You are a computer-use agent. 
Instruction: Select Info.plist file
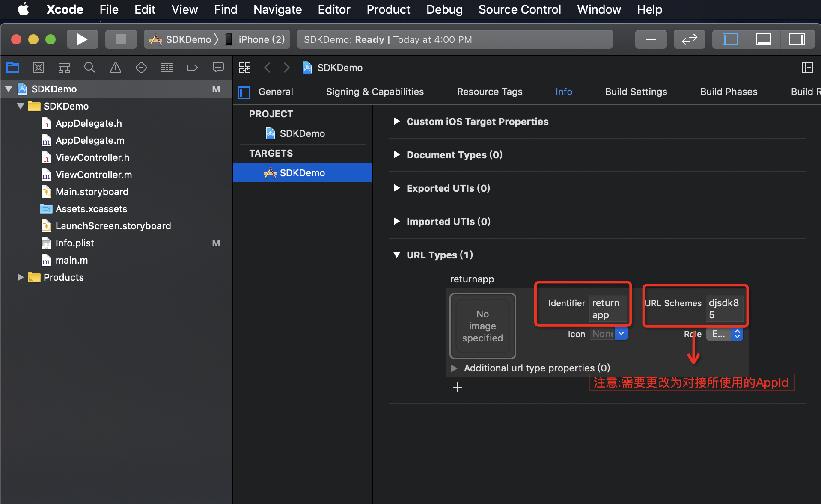click(x=74, y=243)
